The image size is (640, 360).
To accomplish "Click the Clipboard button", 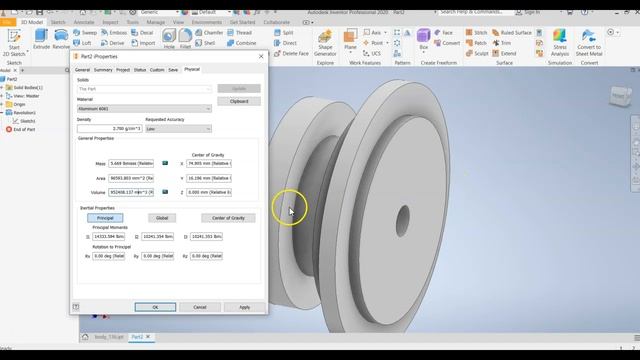I will tap(239, 101).
